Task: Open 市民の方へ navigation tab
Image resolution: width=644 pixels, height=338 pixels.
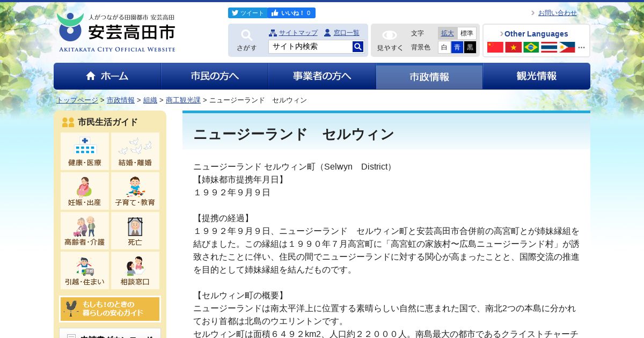Action: click(215, 76)
